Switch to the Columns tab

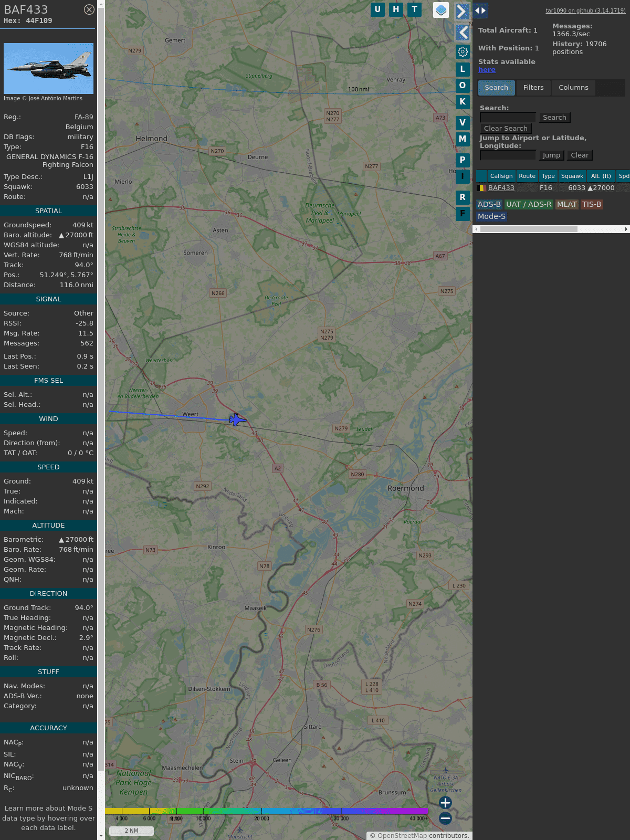pyautogui.click(x=573, y=88)
